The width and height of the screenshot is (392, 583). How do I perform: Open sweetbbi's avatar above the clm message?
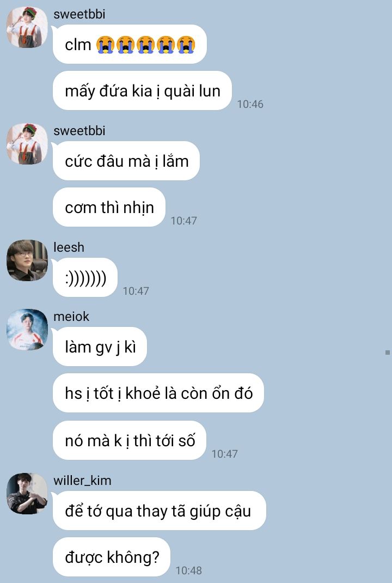[x=27, y=27]
